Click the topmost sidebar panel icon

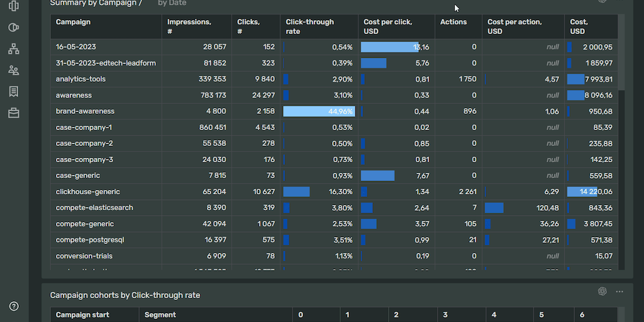14,6
